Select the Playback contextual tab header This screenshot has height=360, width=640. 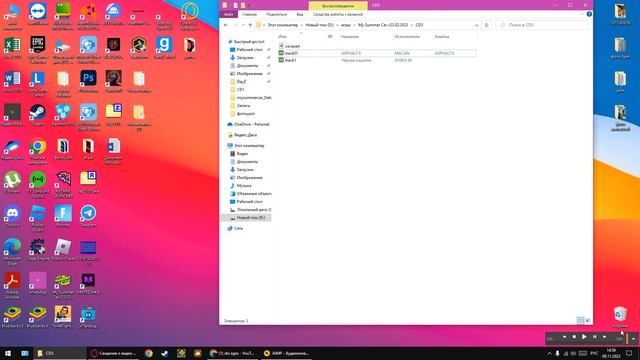[x=338, y=6]
